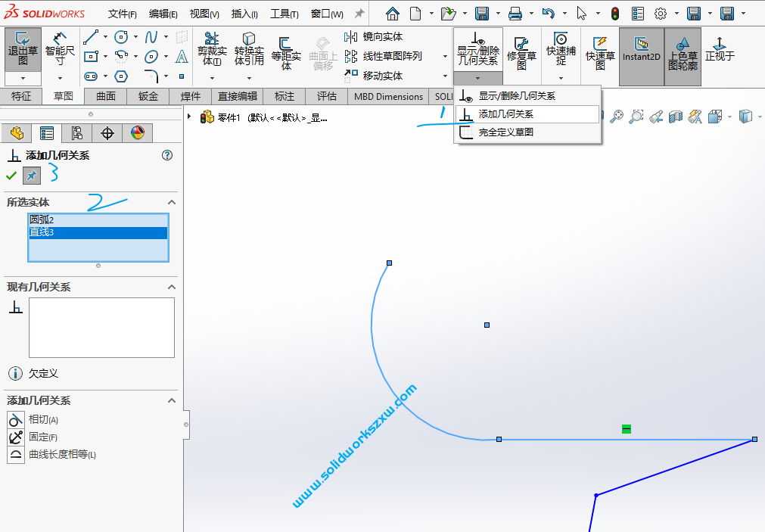Screen dimensions: 765x532
Task: Collapse the 添加几何关系 section
Action: point(172,401)
